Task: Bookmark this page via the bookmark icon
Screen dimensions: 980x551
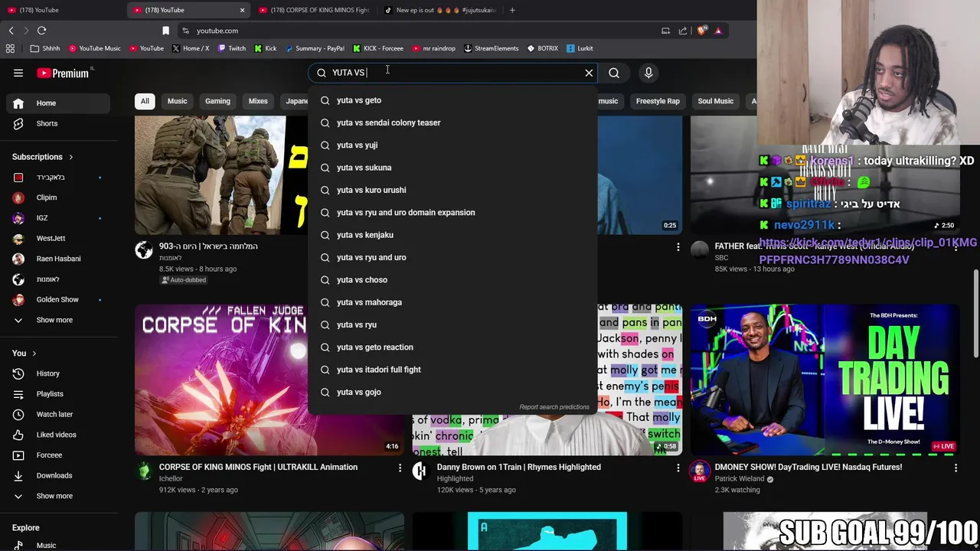Action: pos(165,31)
